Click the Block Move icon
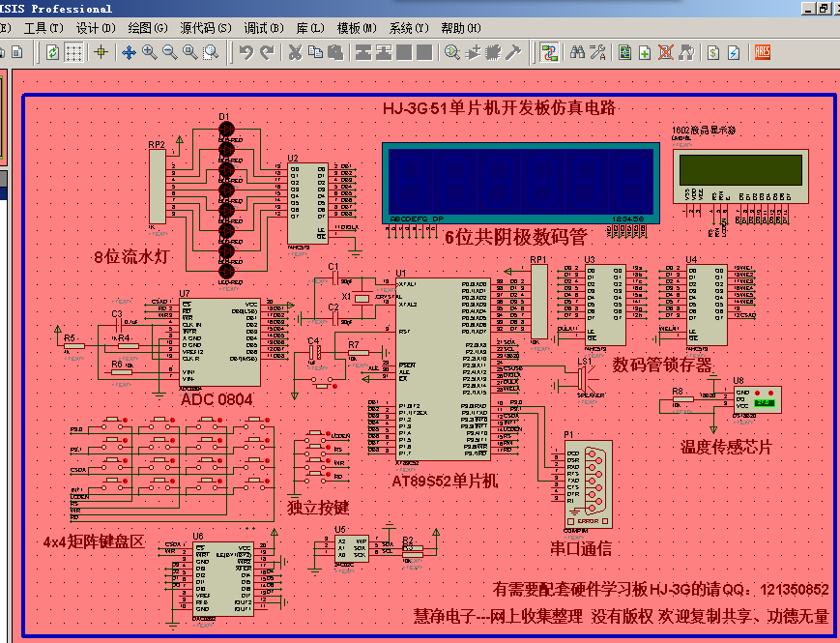The image size is (840, 643). [x=384, y=52]
